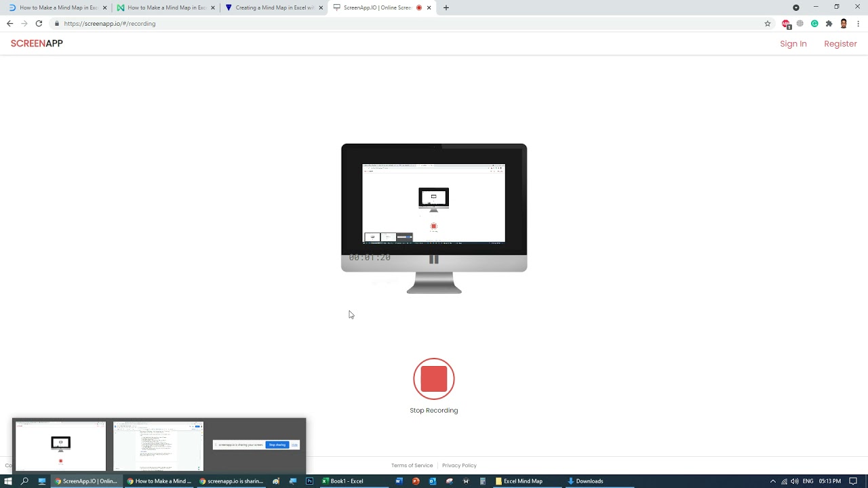Open the Adblock extension icon
The height and width of the screenshot is (488, 868).
[x=786, y=24]
